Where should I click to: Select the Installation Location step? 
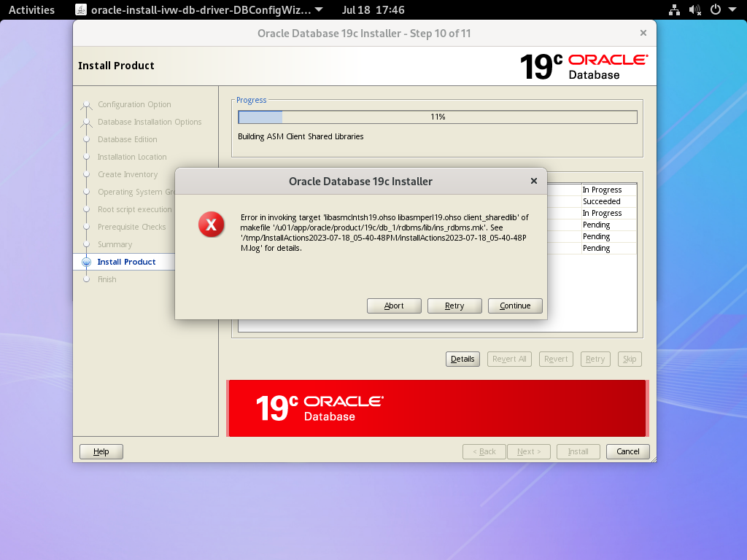132,157
